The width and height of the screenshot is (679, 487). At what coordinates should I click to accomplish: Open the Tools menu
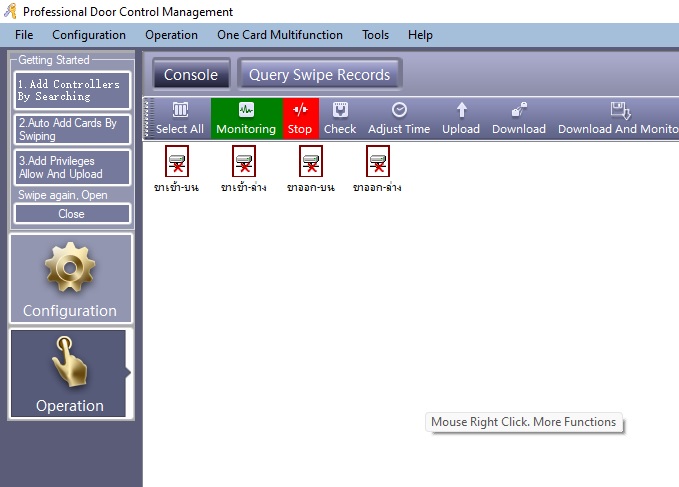click(x=375, y=35)
